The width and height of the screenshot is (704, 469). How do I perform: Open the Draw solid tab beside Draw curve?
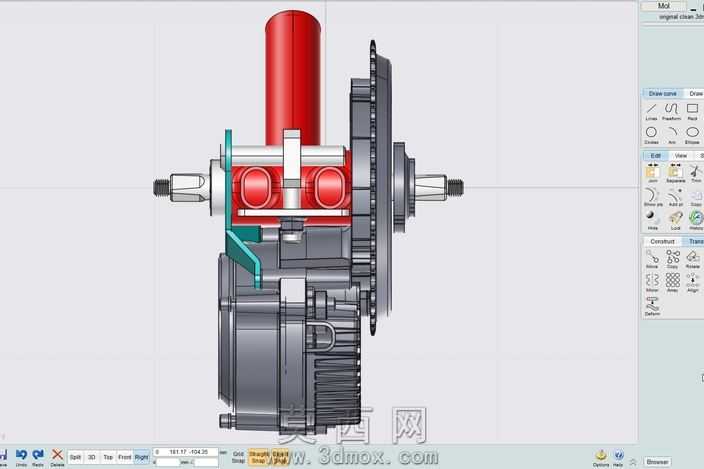point(695,93)
